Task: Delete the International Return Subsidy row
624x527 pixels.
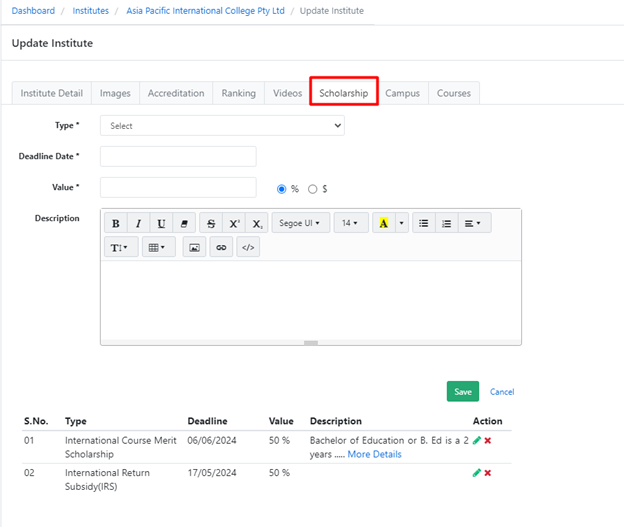Action: pos(488,473)
